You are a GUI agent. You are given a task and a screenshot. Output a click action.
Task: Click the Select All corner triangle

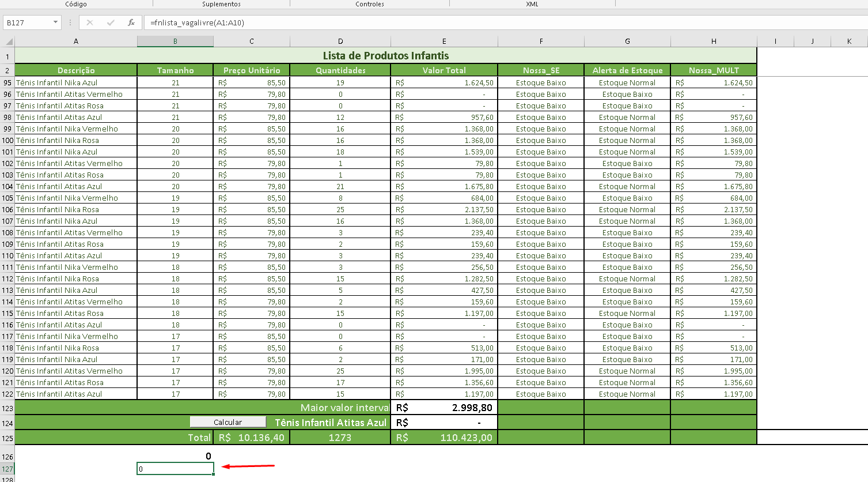[x=9, y=42]
